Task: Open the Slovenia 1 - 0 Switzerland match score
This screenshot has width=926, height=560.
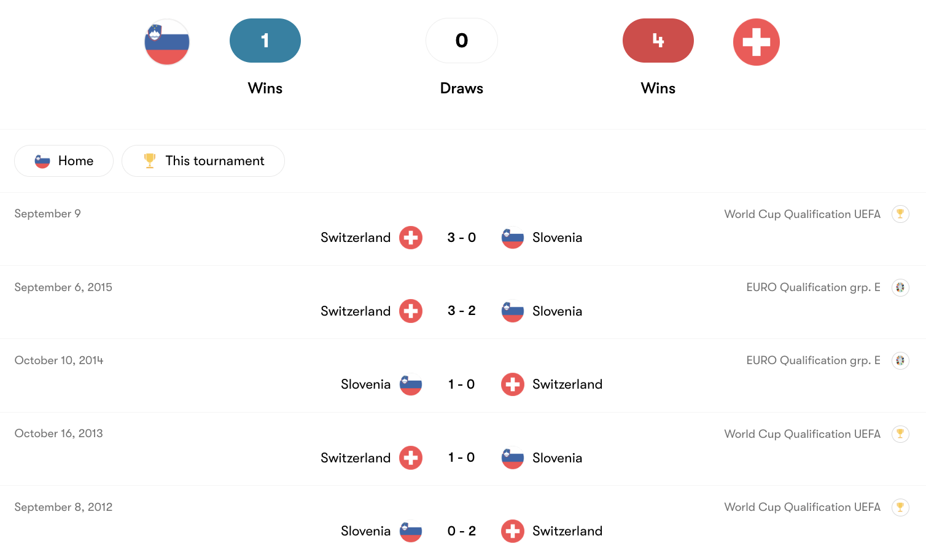Action: (x=462, y=384)
